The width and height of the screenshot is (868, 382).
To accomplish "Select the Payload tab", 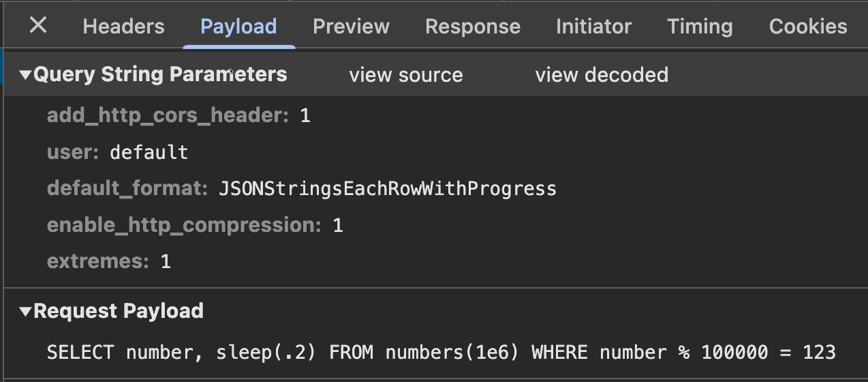I will point(238,27).
